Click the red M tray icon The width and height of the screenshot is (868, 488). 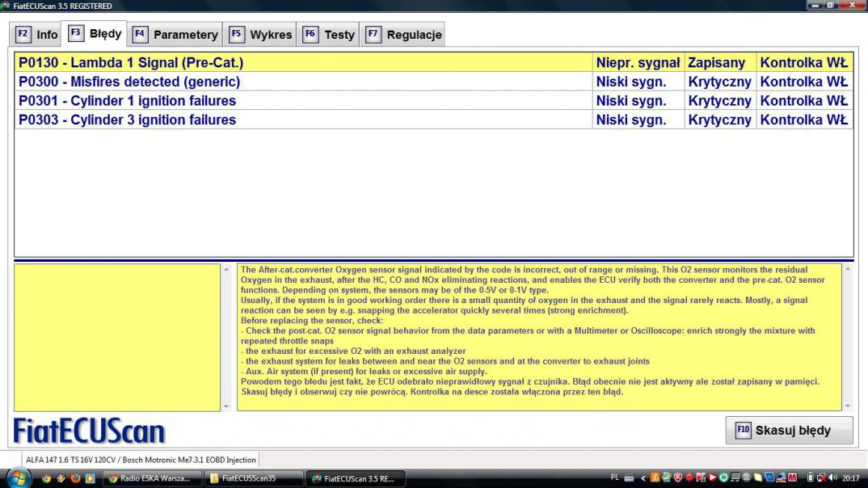click(x=793, y=477)
